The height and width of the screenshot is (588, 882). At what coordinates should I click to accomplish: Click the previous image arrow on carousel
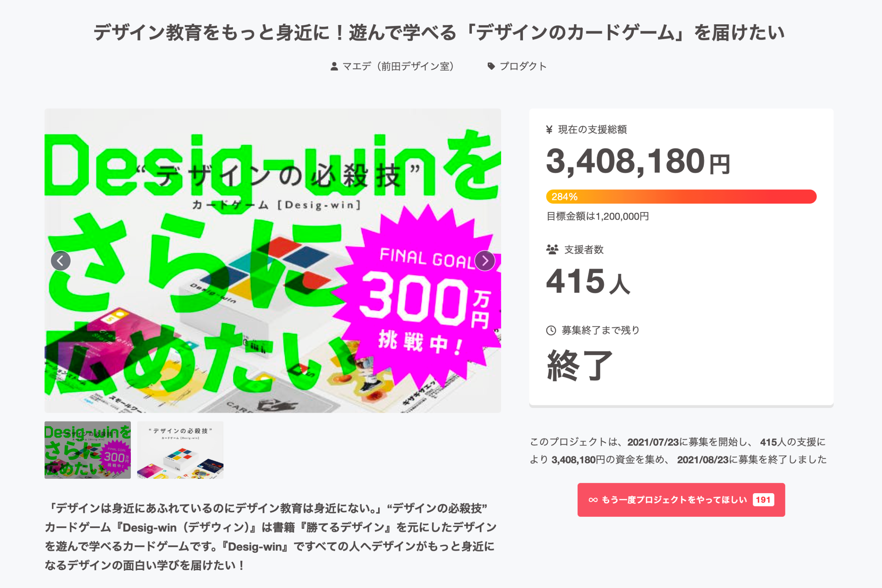pyautogui.click(x=60, y=261)
